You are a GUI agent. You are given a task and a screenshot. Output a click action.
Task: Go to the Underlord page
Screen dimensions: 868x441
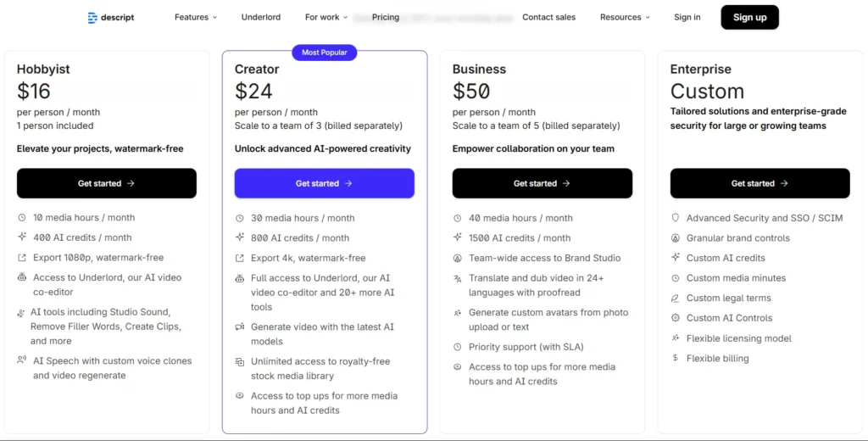261,17
